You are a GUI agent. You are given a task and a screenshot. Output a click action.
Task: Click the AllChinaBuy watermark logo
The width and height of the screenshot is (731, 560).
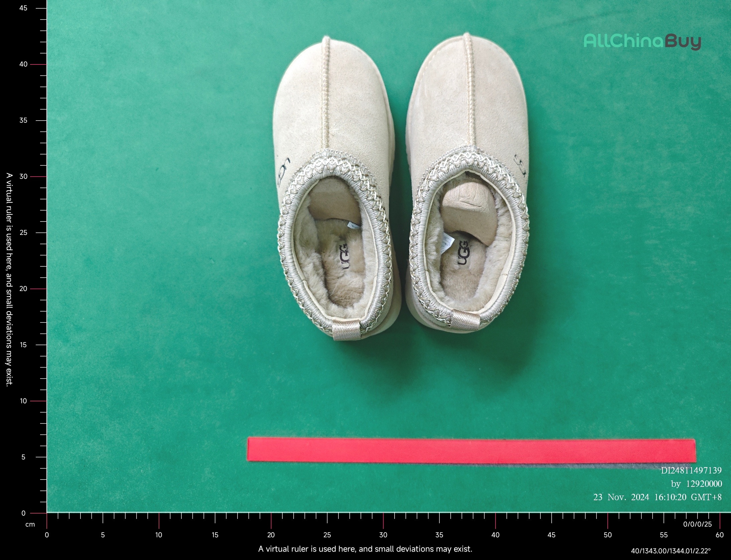tap(642, 42)
